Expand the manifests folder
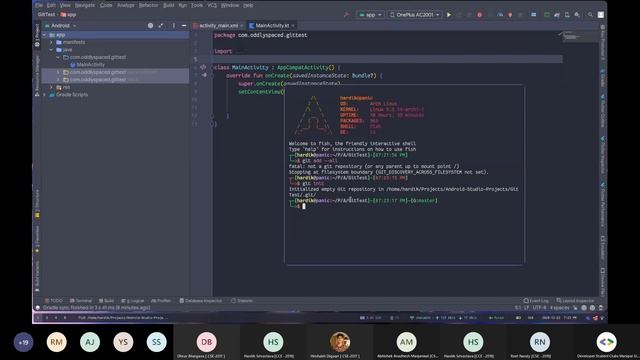Screen dimensions: 640x360 51,42
